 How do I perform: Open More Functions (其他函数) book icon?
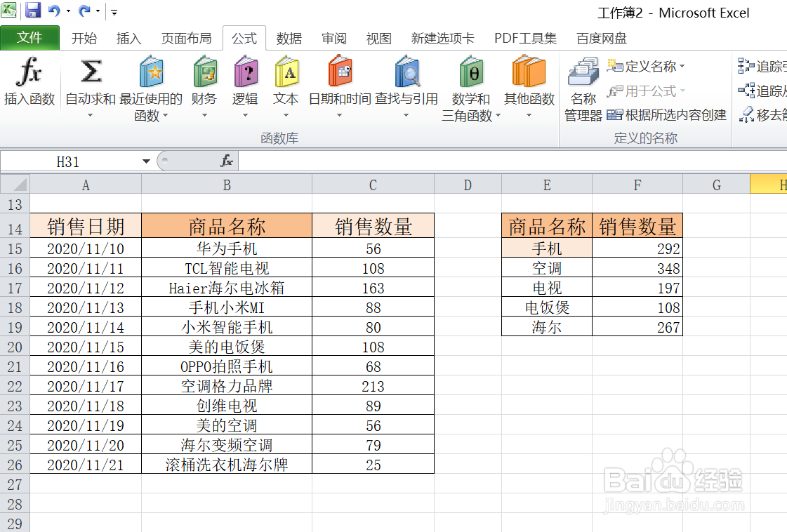pyautogui.click(x=529, y=72)
